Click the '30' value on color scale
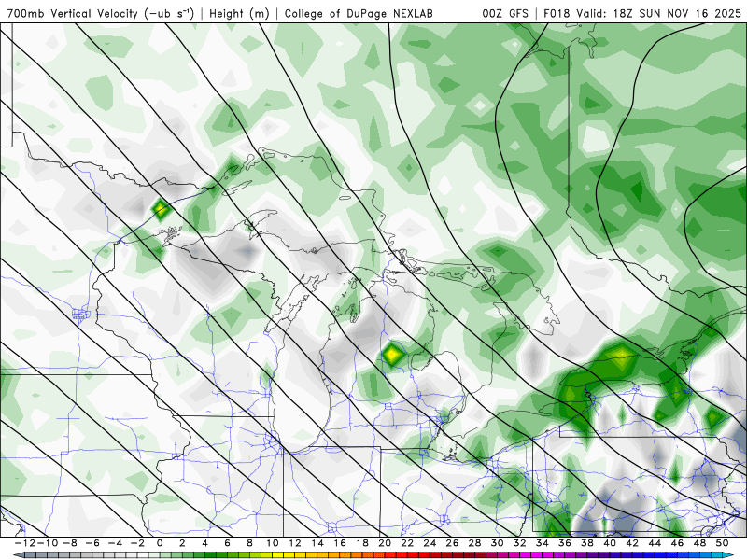 pos(497,543)
